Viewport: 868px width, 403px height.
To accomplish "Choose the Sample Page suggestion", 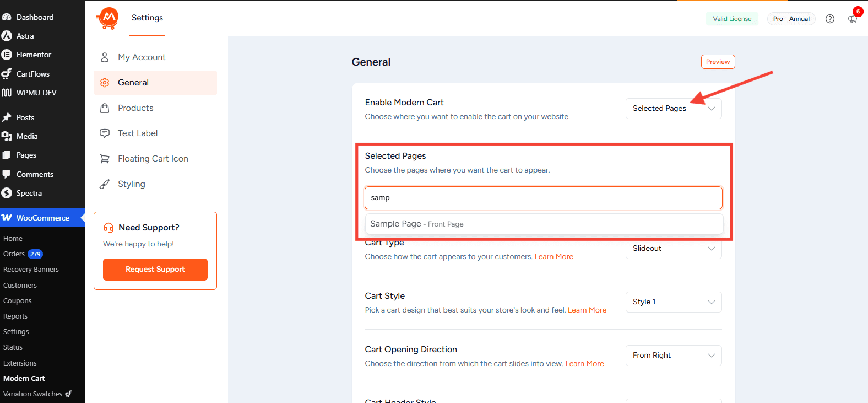I will 544,224.
